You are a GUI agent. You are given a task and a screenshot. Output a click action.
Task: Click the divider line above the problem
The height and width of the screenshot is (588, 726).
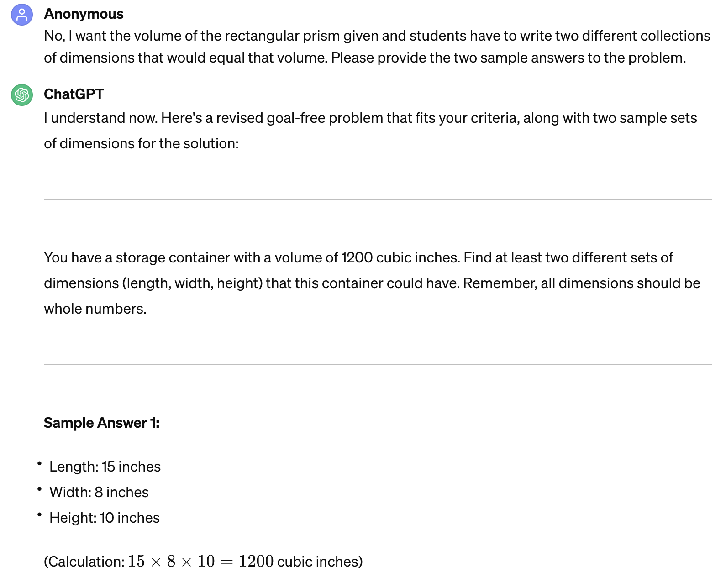[x=378, y=199]
